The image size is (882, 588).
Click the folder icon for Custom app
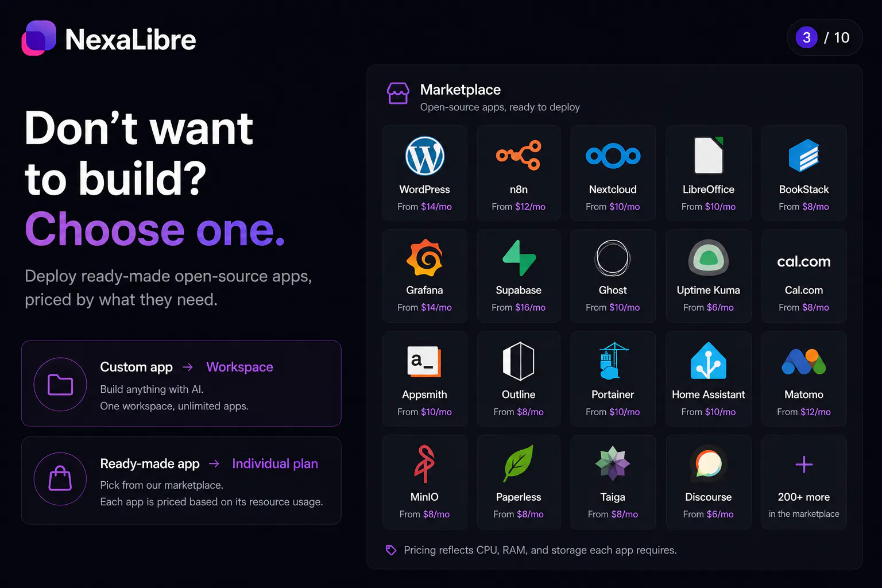click(60, 385)
